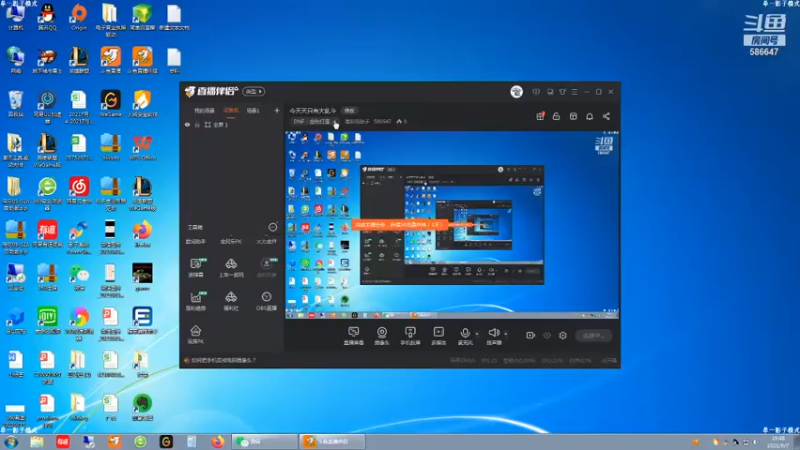800x450 pixels.
Task: Switch to the orange highlighted scene tab
Action: (231, 111)
